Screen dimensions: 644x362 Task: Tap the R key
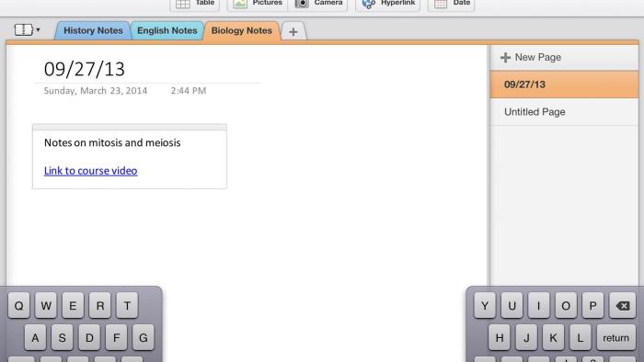99,305
